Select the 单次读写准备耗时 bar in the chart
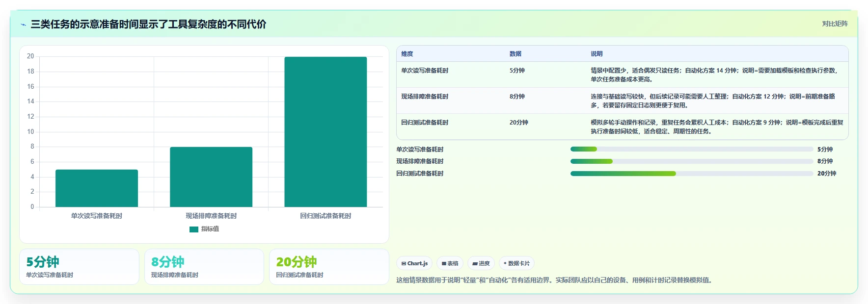Image resolution: width=868 pixels, height=304 pixels. (x=97, y=188)
